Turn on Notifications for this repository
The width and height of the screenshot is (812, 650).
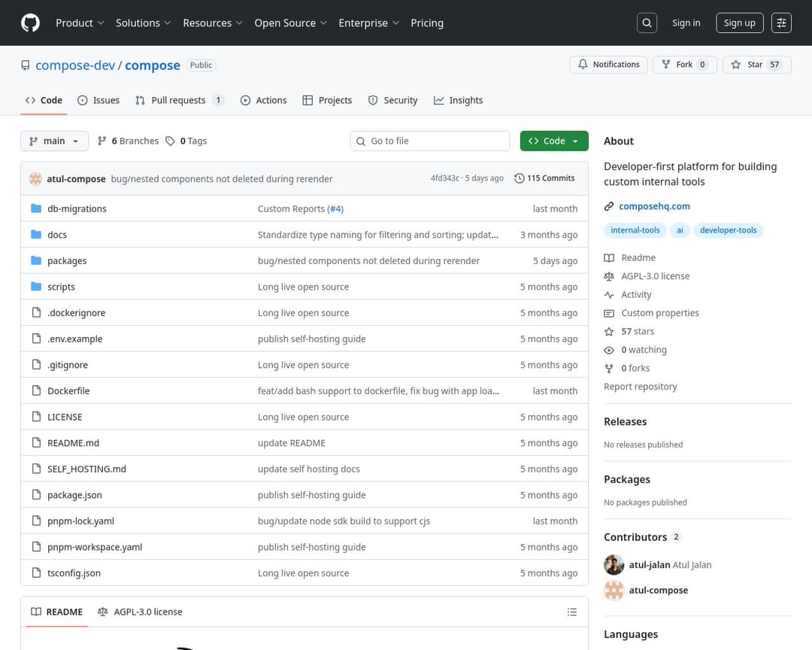point(609,65)
